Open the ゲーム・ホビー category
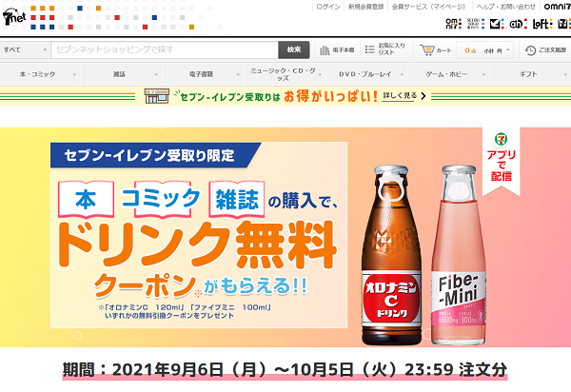This screenshot has height=392, width=571. (x=446, y=74)
